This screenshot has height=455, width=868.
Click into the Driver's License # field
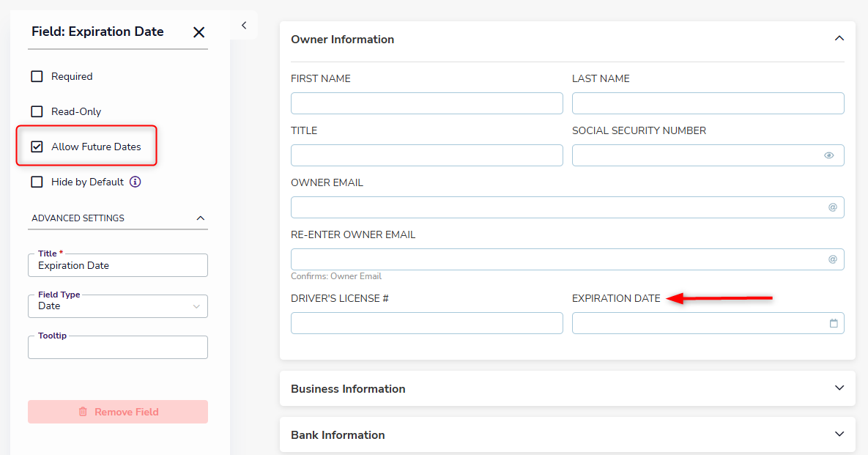427,323
